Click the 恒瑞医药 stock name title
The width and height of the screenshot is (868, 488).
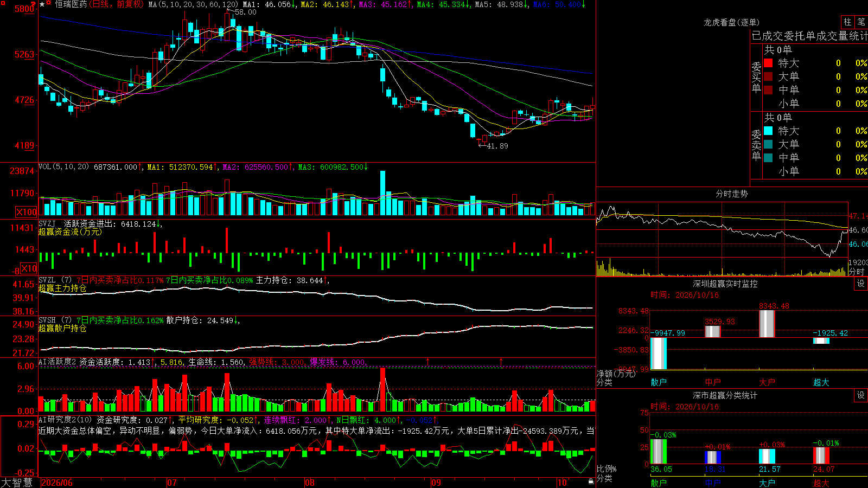(x=71, y=4)
